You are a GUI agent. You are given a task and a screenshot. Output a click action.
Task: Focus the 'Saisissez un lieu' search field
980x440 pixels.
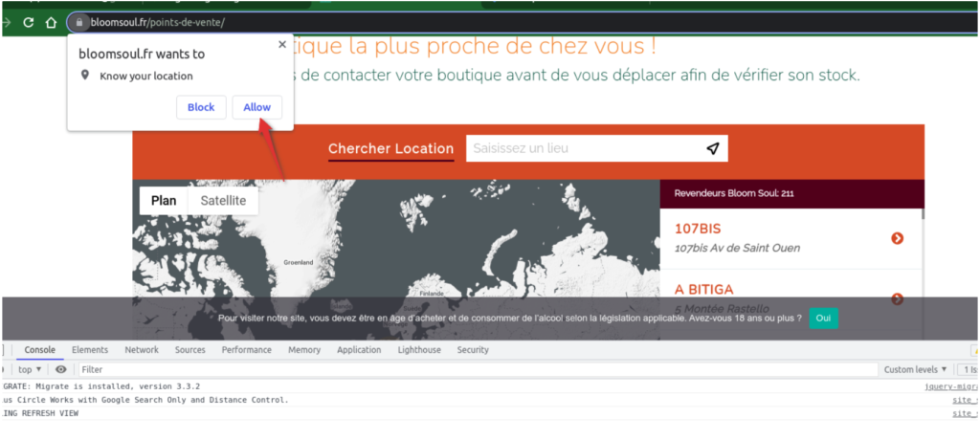[597, 149]
